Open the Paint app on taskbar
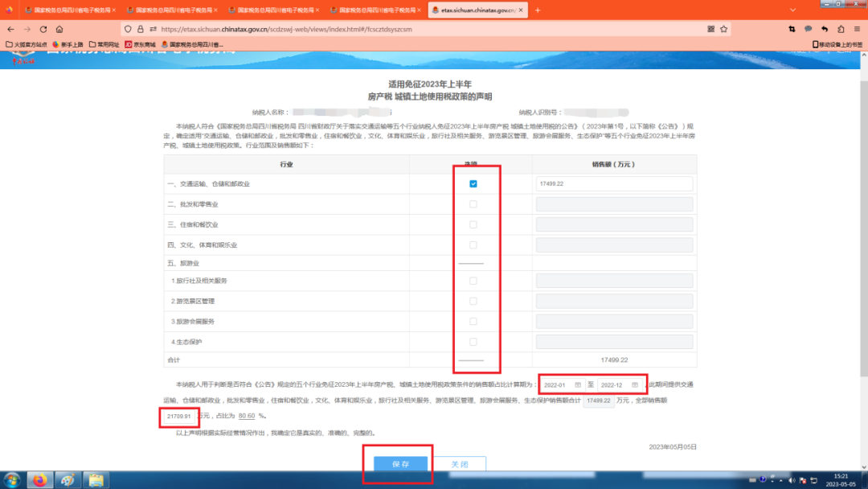The width and height of the screenshot is (868, 489). pyautogui.click(x=68, y=480)
